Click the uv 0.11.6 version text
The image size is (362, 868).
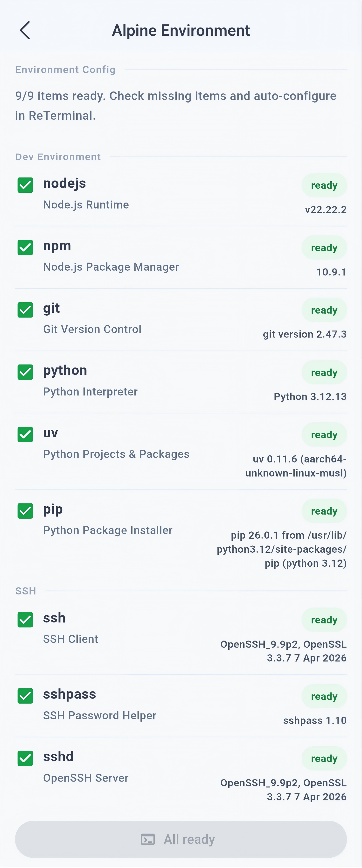[x=296, y=466]
